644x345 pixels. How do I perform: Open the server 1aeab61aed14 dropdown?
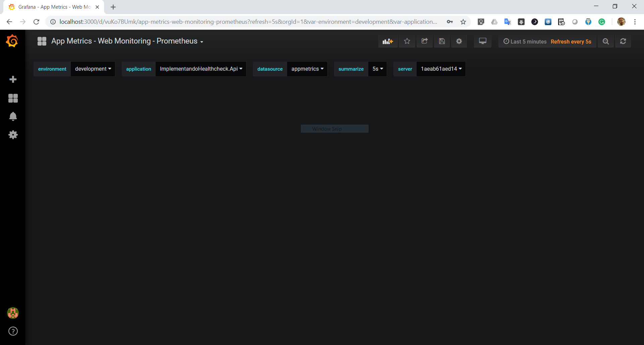click(x=441, y=69)
